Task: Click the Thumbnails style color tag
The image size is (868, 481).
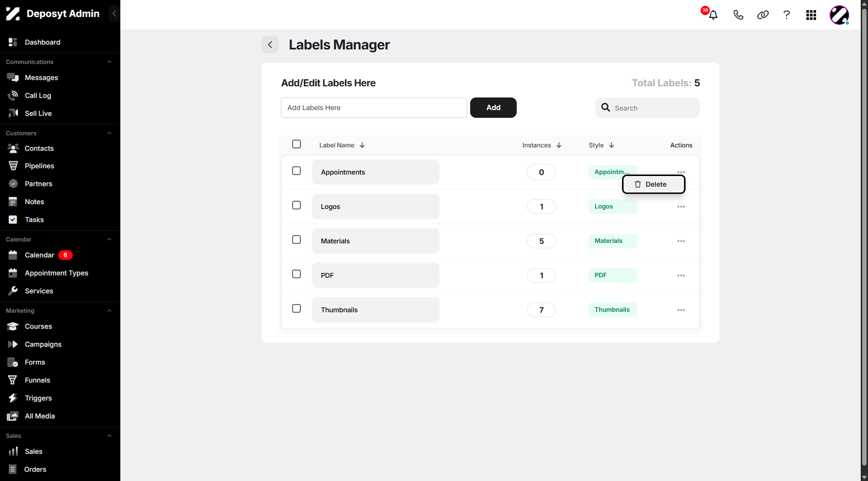Action: coord(612,310)
